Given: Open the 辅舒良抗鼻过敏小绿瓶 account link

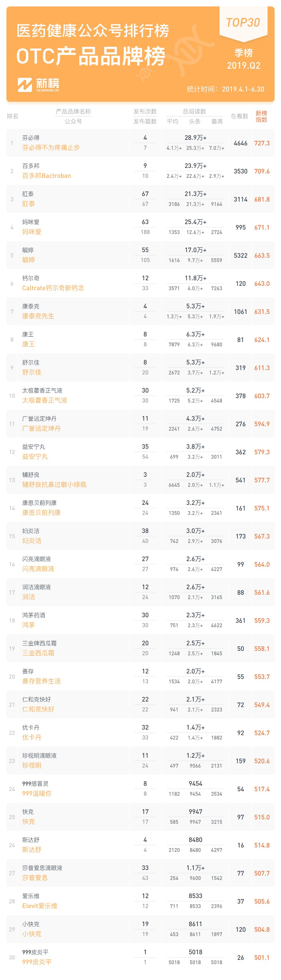Looking at the screenshot, I should (x=54, y=485).
